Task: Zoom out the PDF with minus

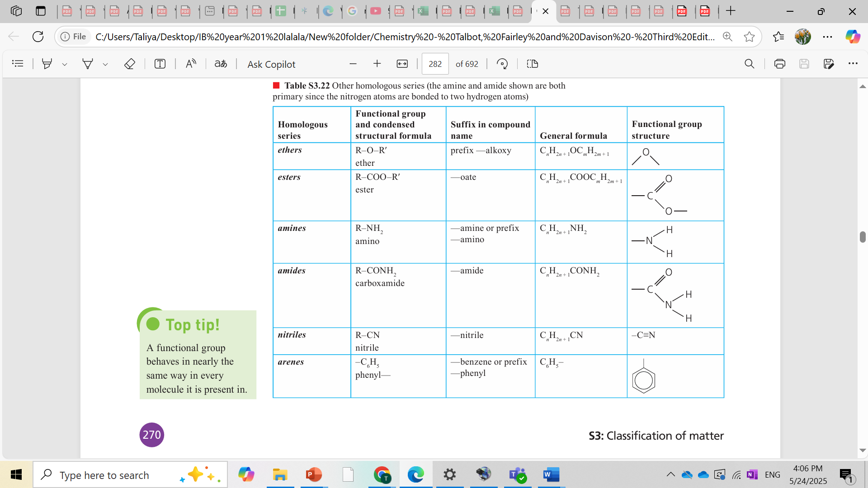Action: [353, 64]
